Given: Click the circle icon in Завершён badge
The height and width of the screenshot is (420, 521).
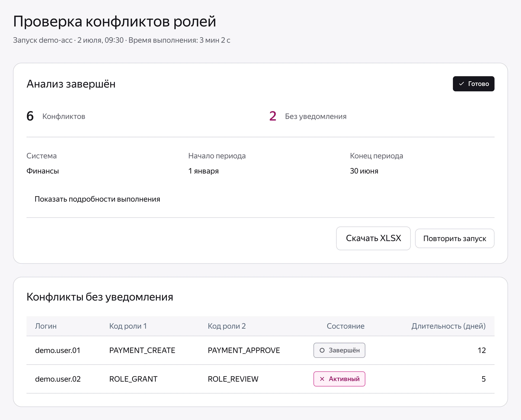Looking at the screenshot, I should [322, 350].
